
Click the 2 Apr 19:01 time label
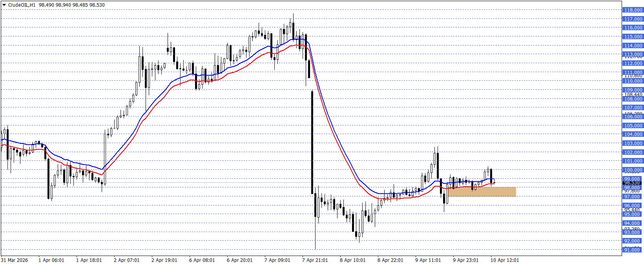164,260
